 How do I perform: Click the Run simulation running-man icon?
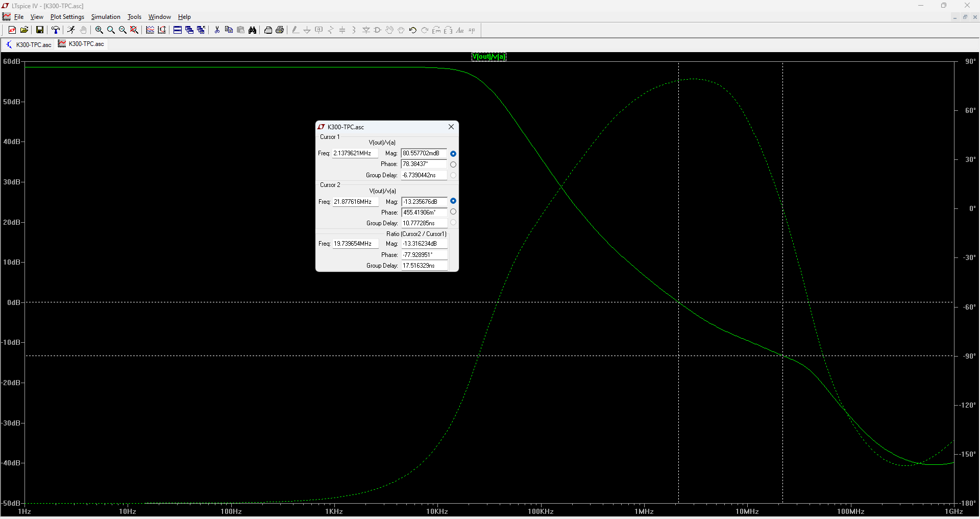(x=71, y=30)
